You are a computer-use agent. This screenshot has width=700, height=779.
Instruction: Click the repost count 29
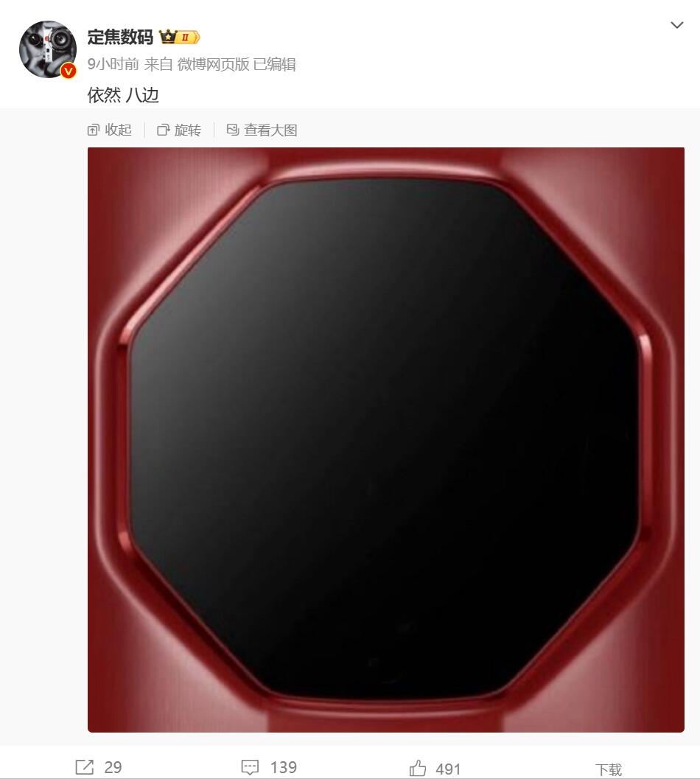pos(113,767)
